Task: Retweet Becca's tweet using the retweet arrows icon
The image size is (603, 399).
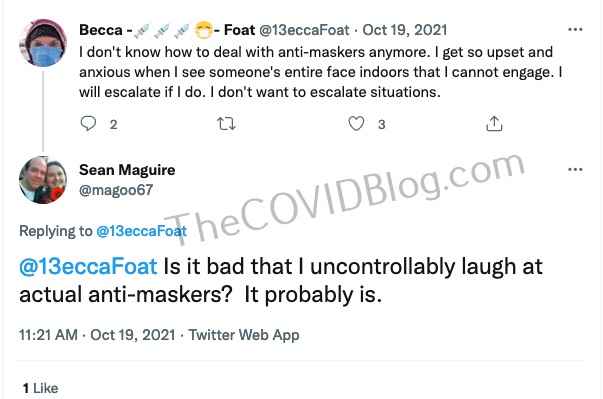Action: pos(226,124)
